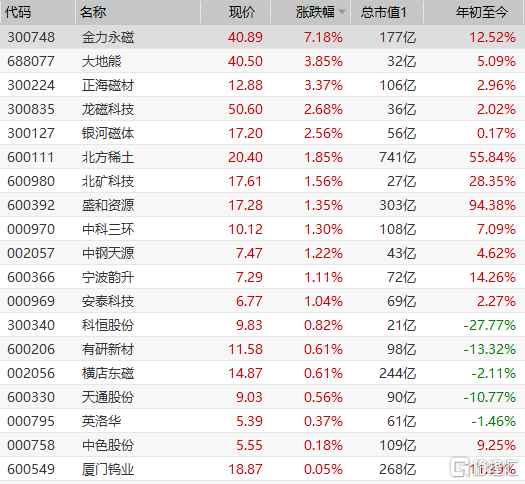Click 盛和资源 gain of 94.38%
The width and height of the screenshot is (525, 484).
point(492,205)
